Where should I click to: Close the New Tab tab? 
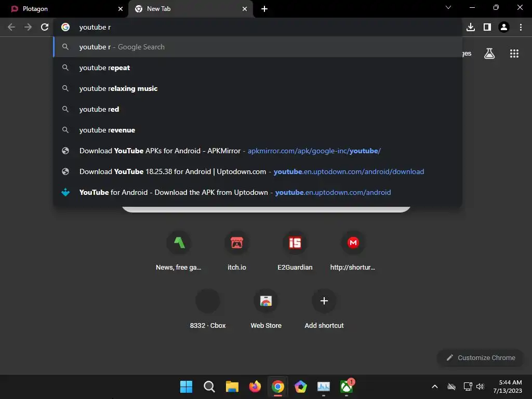[245, 9]
